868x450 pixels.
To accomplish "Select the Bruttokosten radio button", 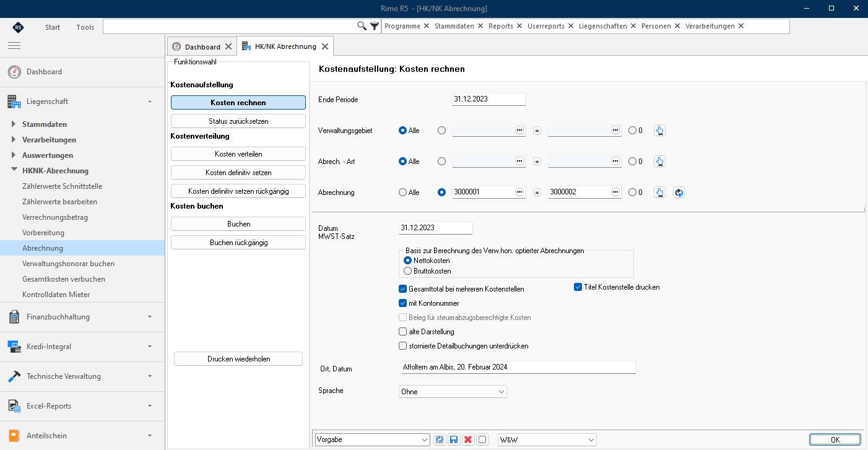I will point(407,271).
